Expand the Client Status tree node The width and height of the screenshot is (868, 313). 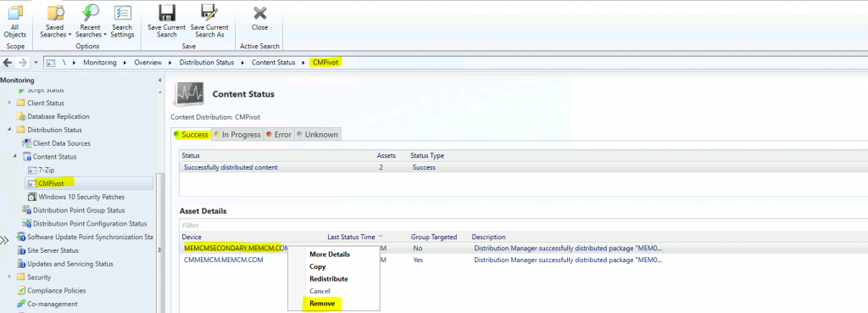click(x=9, y=103)
